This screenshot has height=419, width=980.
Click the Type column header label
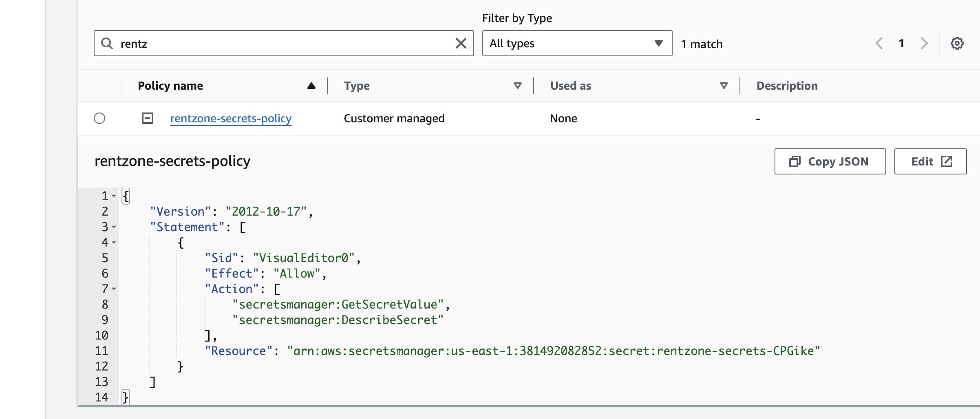(x=357, y=86)
